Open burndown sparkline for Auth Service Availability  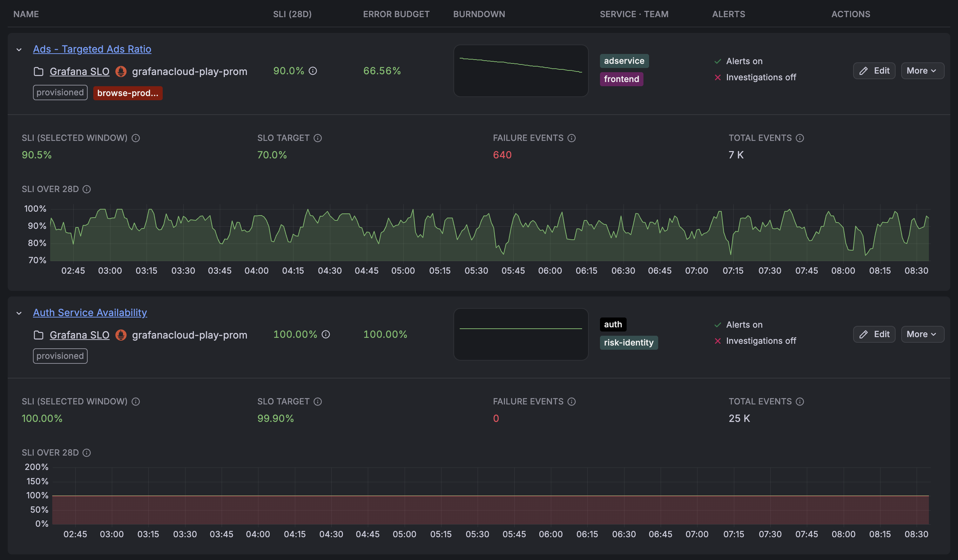click(521, 334)
